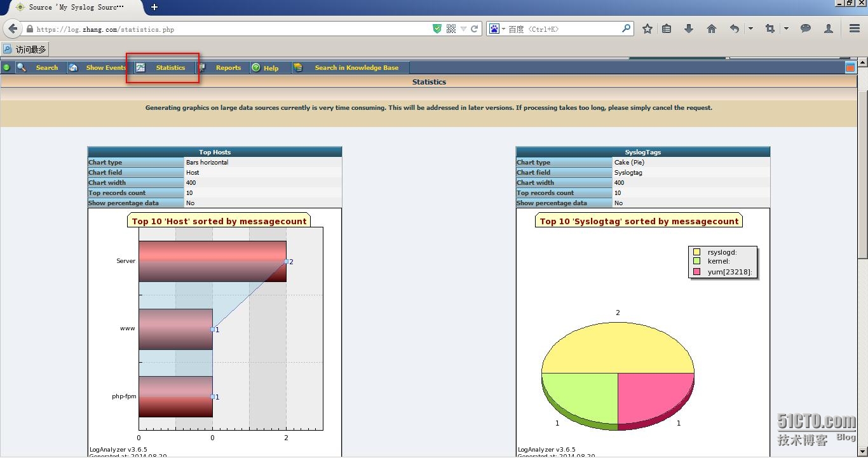Click the Baidu search input field
The image size is (868, 458).
pyautogui.click(x=564, y=29)
